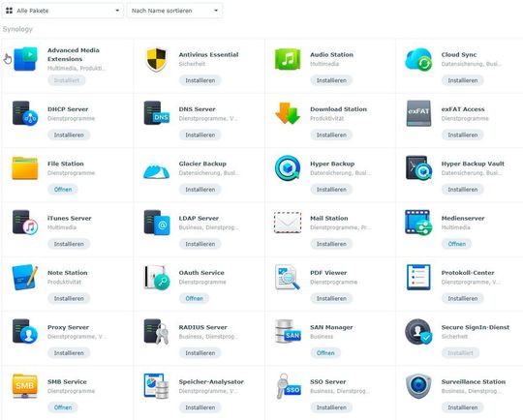The image size is (523, 420).
Task: Select the PDF Viewer magnifier icon
Action: coord(288,277)
